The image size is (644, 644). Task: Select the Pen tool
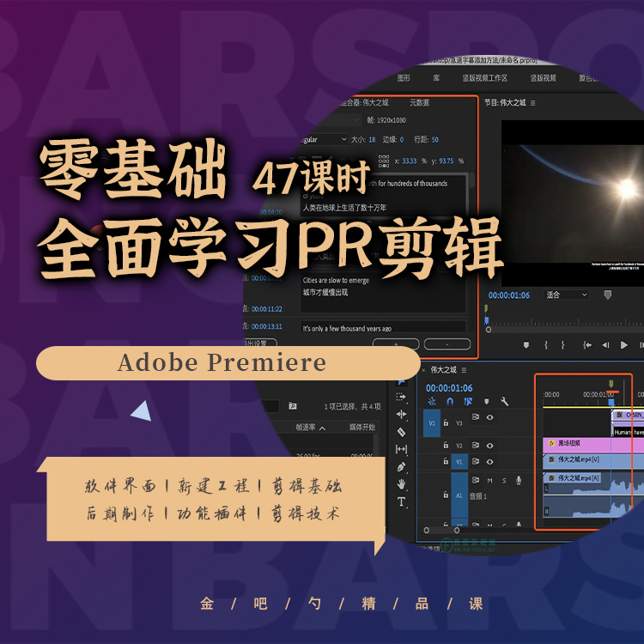[x=401, y=467]
